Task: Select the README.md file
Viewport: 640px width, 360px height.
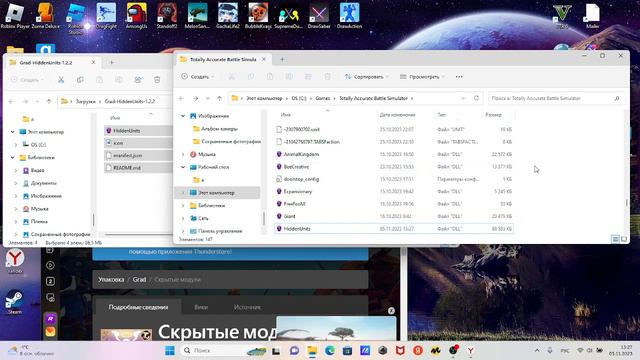Action: pos(139,168)
